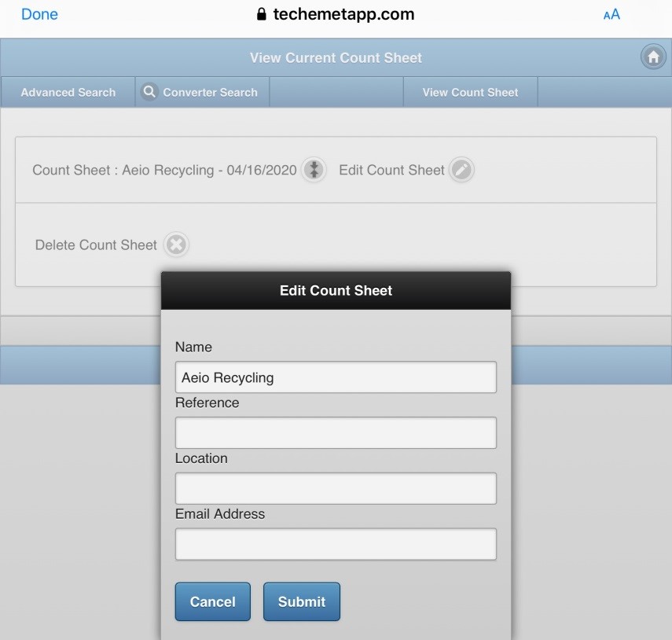Screen dimensions: 672x640
Task: Click the Count Sheet Aeio Recycling label
Action: click(164, 170)
